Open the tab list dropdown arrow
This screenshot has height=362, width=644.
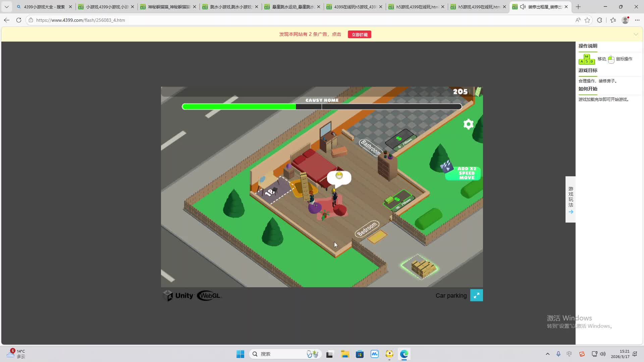[6, 7]
